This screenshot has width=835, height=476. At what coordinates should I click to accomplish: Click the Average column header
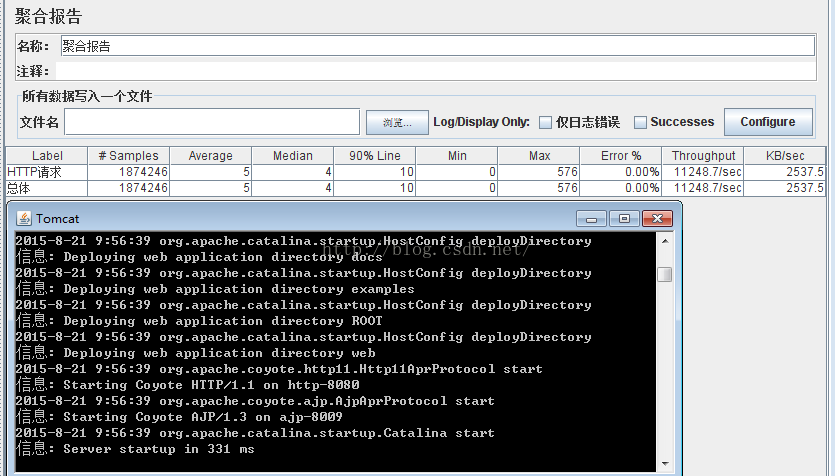pos(210,156)
